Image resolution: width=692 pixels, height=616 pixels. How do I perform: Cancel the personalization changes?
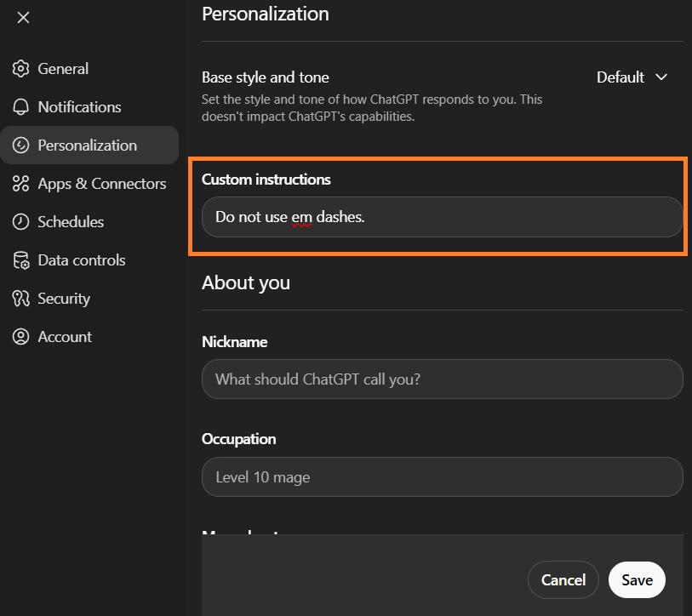[563, 579]
